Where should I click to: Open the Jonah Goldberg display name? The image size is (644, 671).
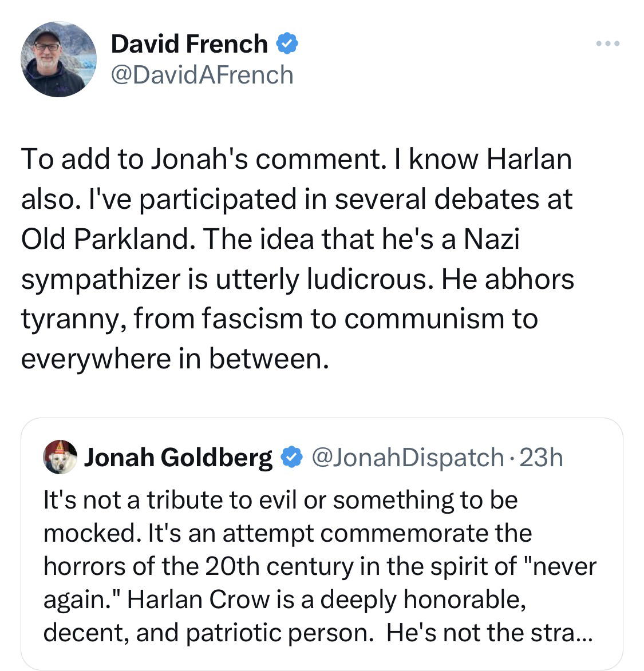click(x=178, y=458)
